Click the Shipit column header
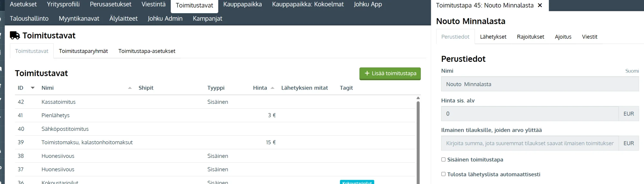 coord(146,88)
